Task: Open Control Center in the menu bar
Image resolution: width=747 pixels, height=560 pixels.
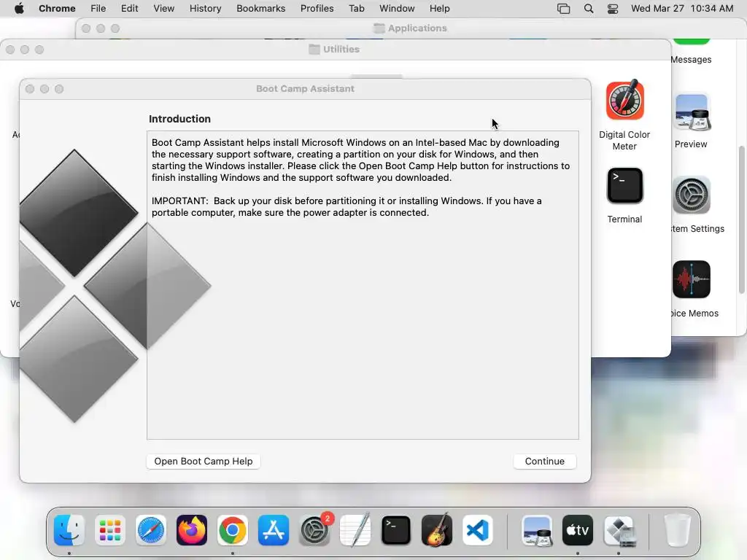Action: pos(613,9)
